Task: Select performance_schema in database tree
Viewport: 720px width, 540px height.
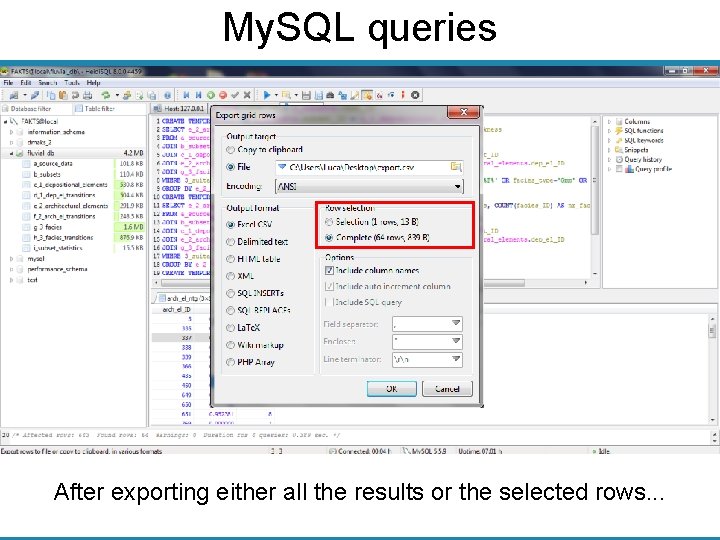Action: tap(57, 269)
